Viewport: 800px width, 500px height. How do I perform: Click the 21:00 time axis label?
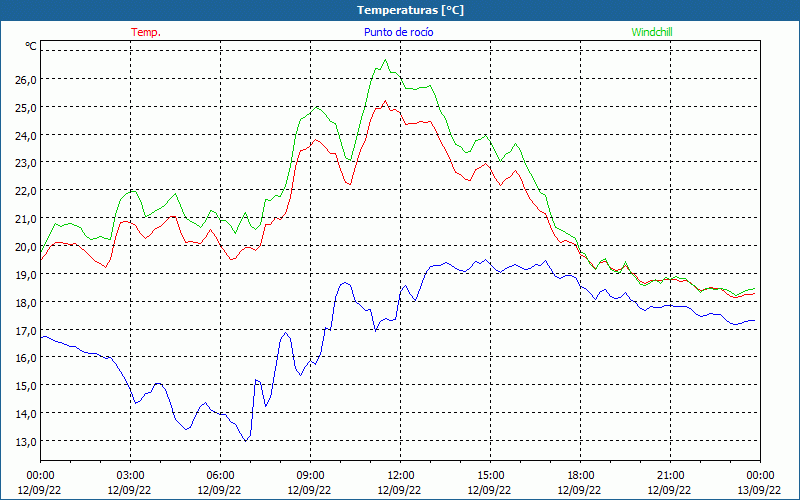click(x=670, y=476)
